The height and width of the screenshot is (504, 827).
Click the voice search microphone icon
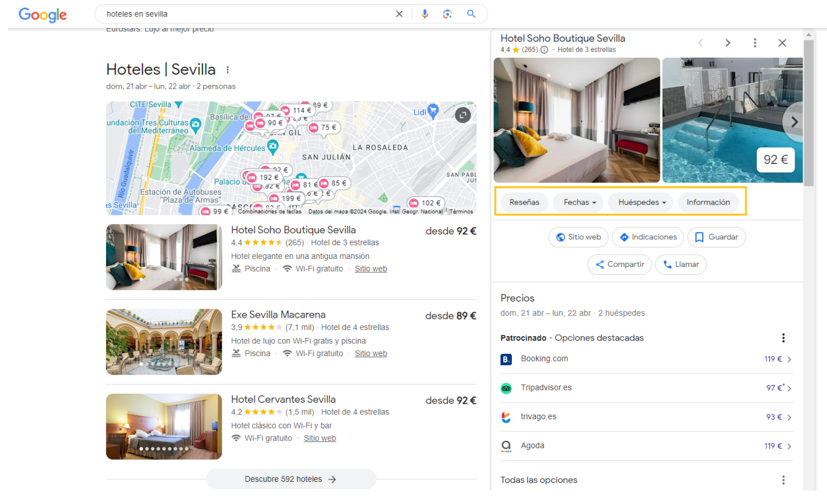(424, 14)
